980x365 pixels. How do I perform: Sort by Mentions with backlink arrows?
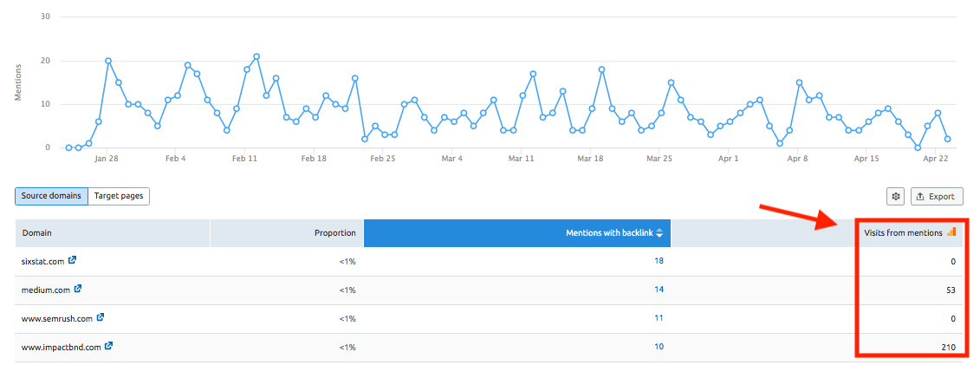click(660, 232)
